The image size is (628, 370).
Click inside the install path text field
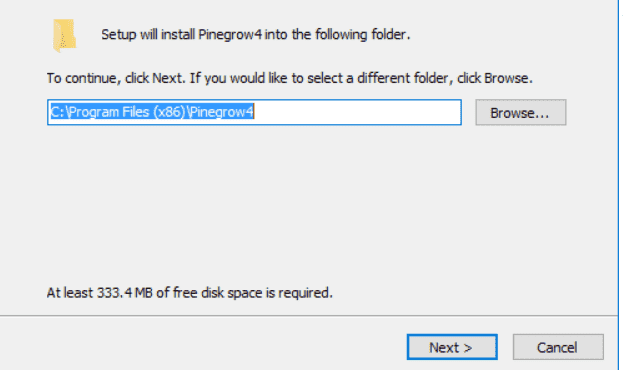[x=254, y=112]
